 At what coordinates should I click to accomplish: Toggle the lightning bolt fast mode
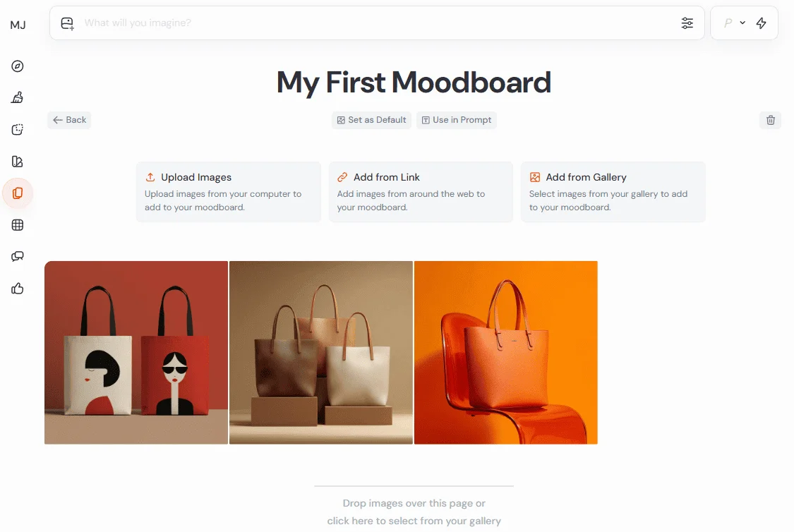point(761,23)
